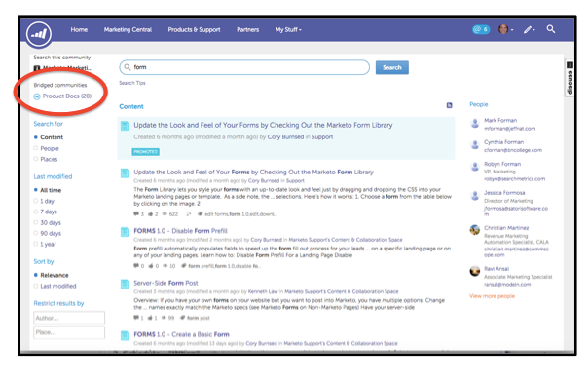Open the user avatar menu
This screenshot has height=385, width=588.
point(505,29)
